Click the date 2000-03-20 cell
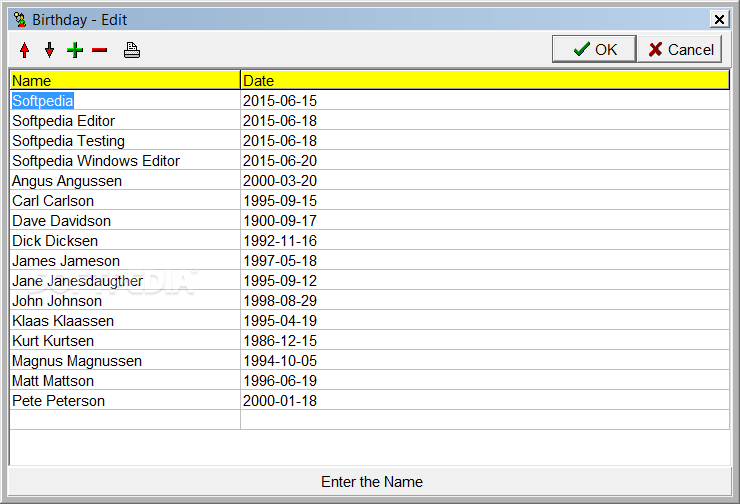Viewport: 740px width, 504px height. pyautogui.click(x=485, y=180)
